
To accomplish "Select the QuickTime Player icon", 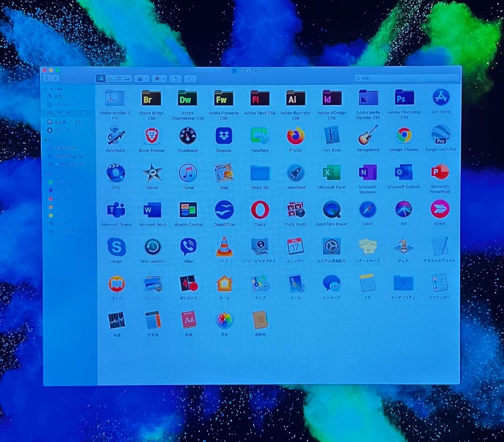I will [331, 209].
